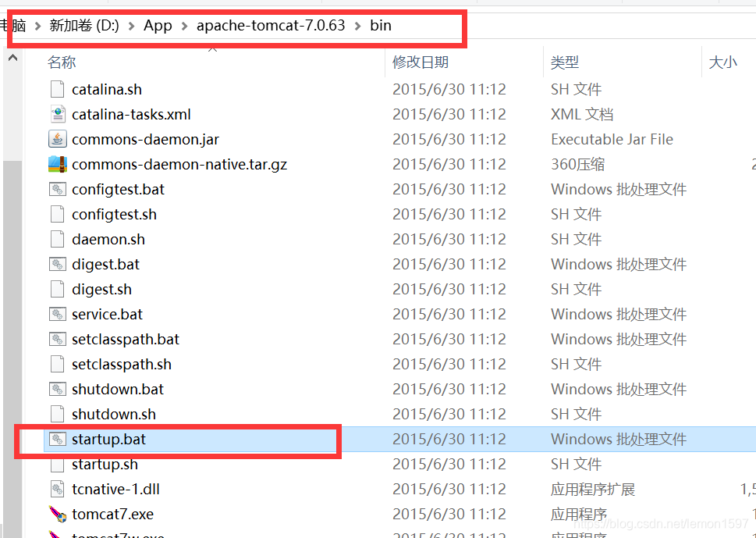Click Windows 批处理文件 type of shutdown.bat
Viewport: 756px width, 538px height.
click(619, 390)
